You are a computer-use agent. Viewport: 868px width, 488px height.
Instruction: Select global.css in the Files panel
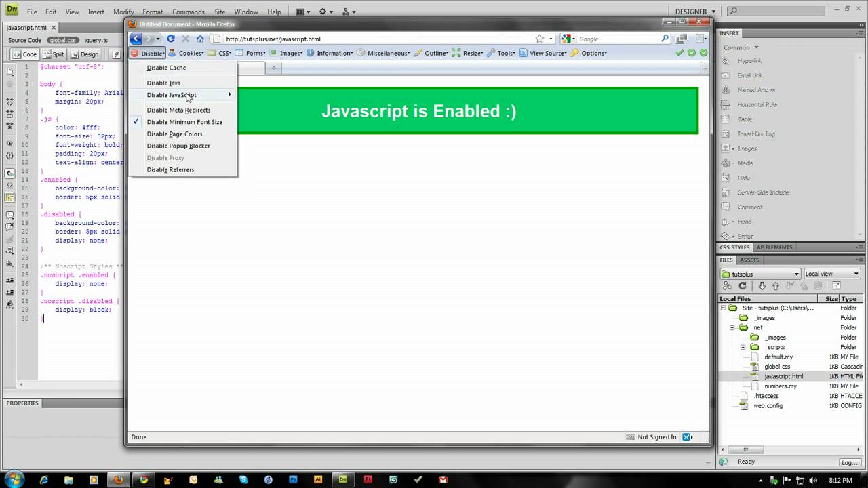777,367
